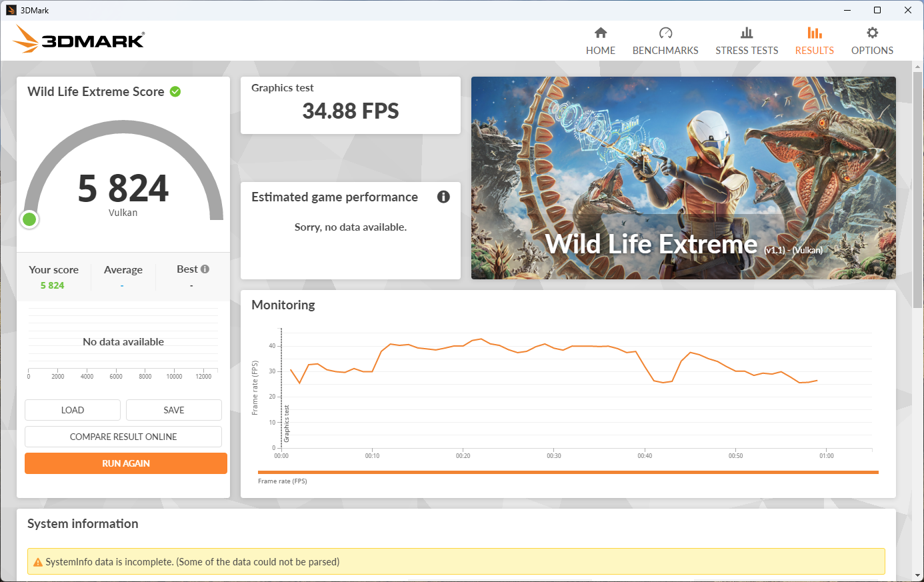The height and width of the screenshot is (582, 924).
Task: Click the orange Frame rate timeline bar
Action: click(x=568, y=472)
